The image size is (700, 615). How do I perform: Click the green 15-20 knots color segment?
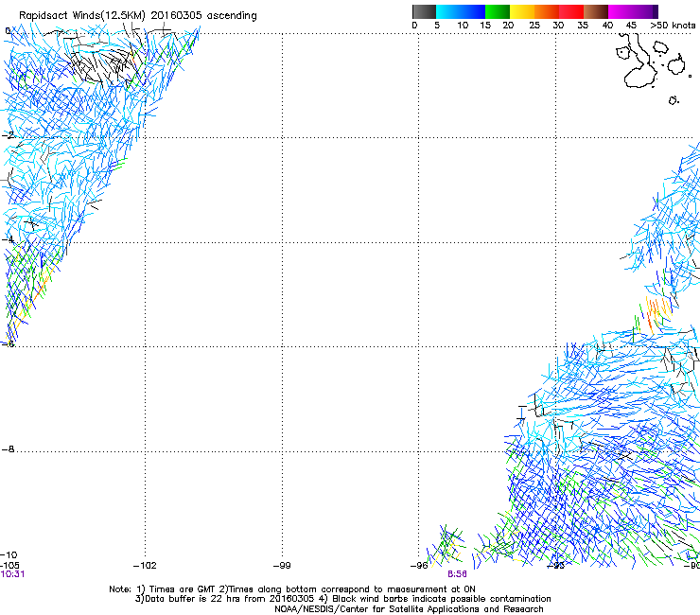[498, 11]
